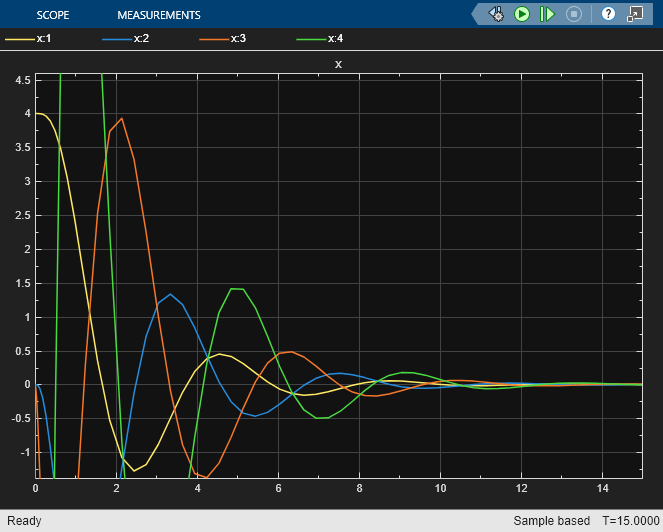Toggle the x:4 signal legend label
663x532 pixels.
coord(335,39)
